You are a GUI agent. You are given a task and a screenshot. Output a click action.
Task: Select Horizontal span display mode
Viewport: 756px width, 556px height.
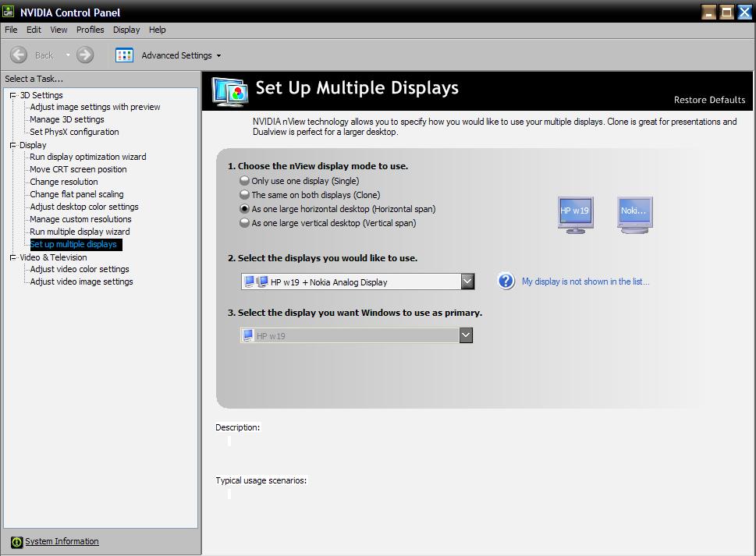[244, 209]
